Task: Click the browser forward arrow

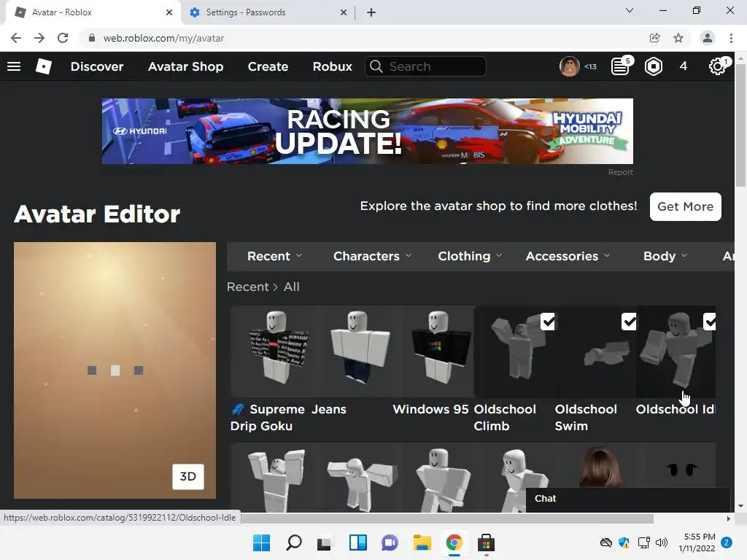Action: point(39,38)
